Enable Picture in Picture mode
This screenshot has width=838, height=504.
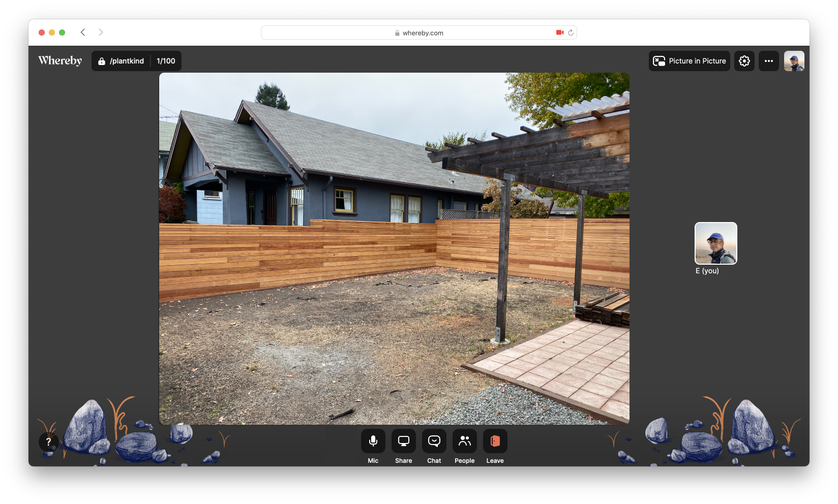(689, 61)
